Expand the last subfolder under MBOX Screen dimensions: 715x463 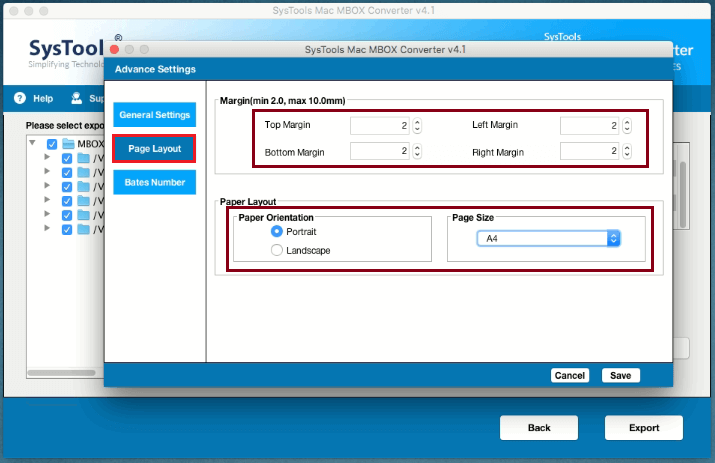[x=47, y=228]
